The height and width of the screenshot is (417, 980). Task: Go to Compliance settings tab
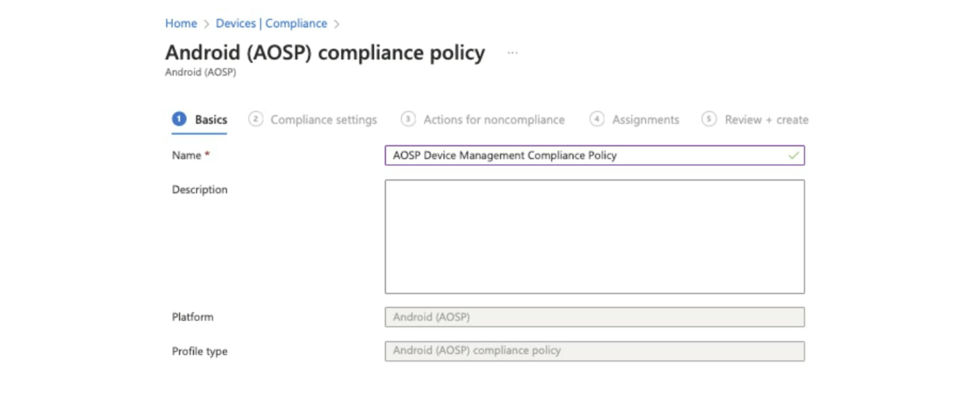click(x=323, y=120)
